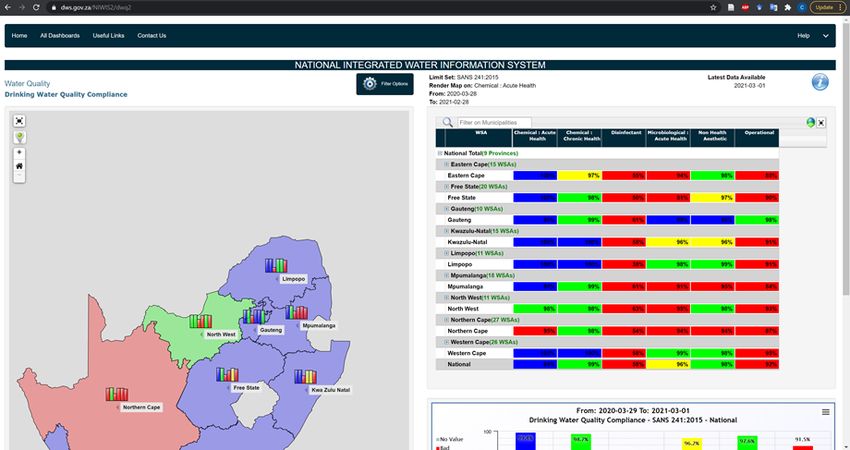Viewport: 850px width, 450px height.
Task: Click the map fullscreen toggle icon
Action: (x=20, y=121)
